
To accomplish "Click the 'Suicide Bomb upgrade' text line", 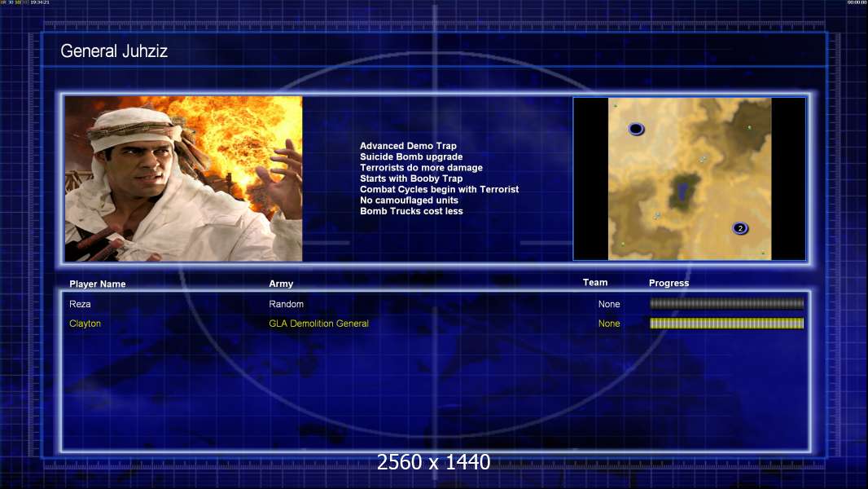I will click(411, 156).
